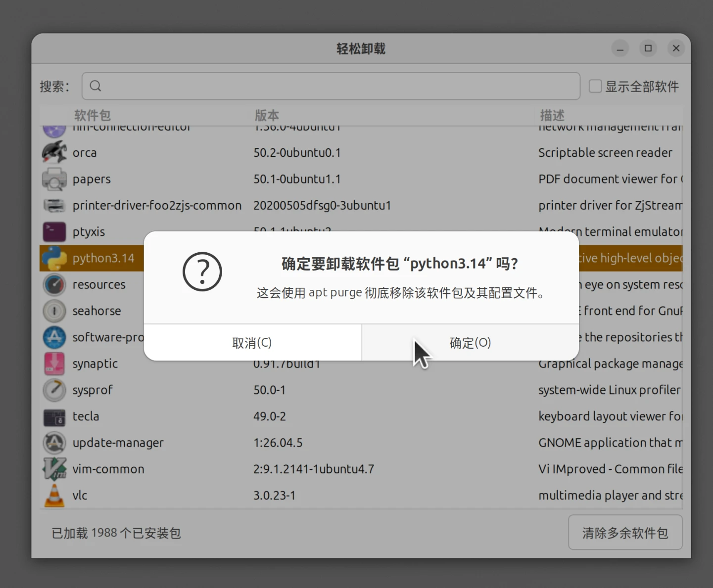Select the synaptic package name
713x588 pixels.
click(x=95, y=364)
